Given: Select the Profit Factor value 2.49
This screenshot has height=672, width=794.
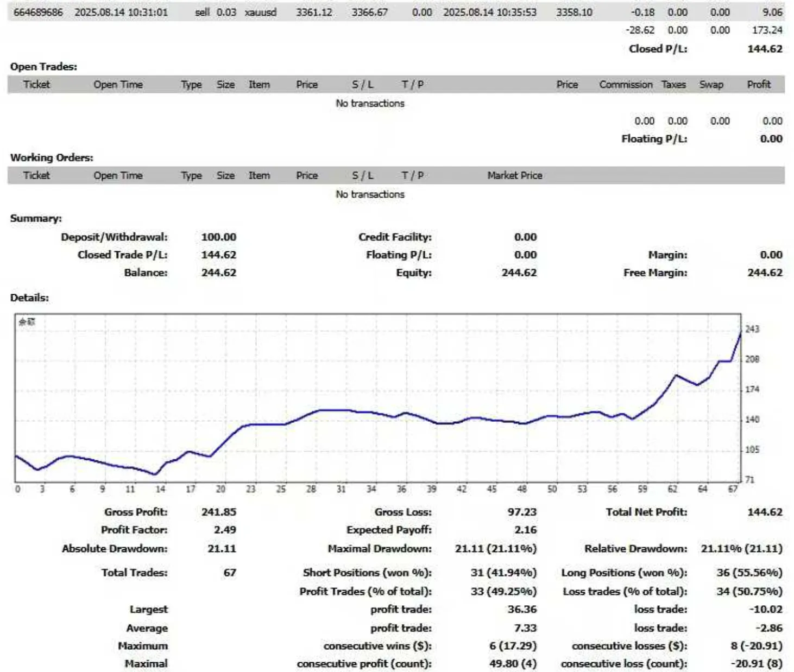Looking at the screenshot, I should coord(225,530).
